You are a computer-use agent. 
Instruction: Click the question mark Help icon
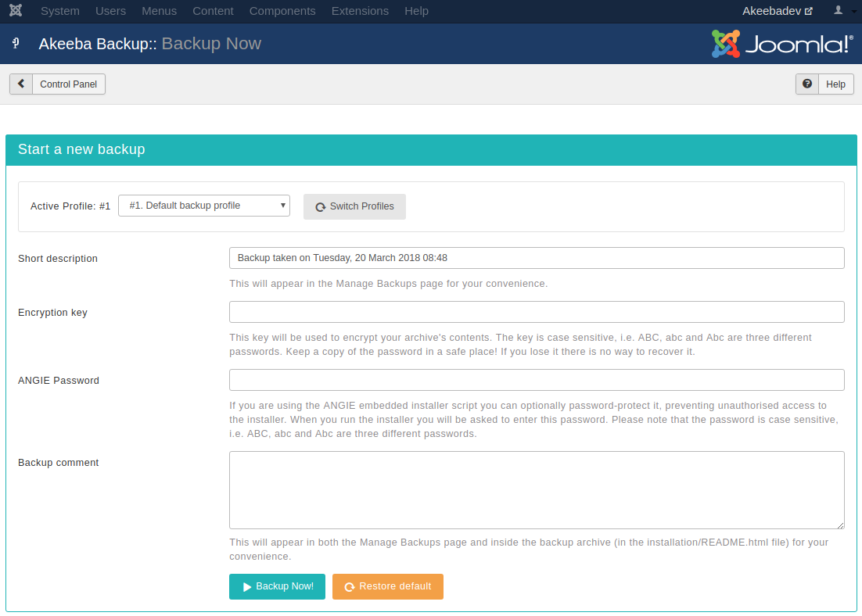pyautogui.click(x=807, y=84)
